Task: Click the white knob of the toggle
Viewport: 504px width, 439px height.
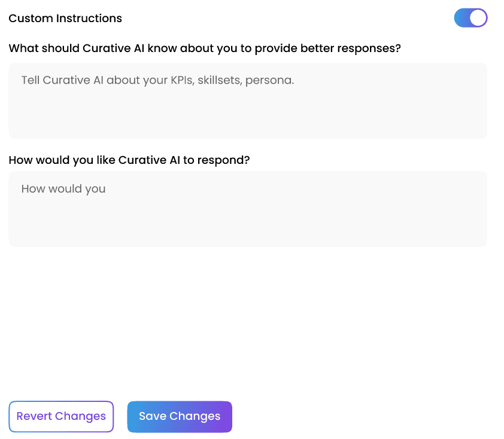Action: [478, 18]
